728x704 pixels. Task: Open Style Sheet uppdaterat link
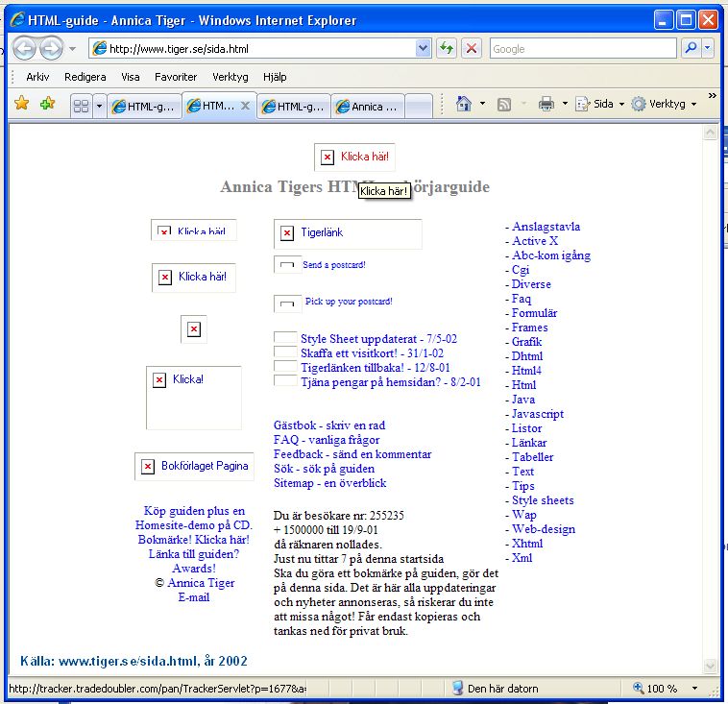click(x=378, y=339)
